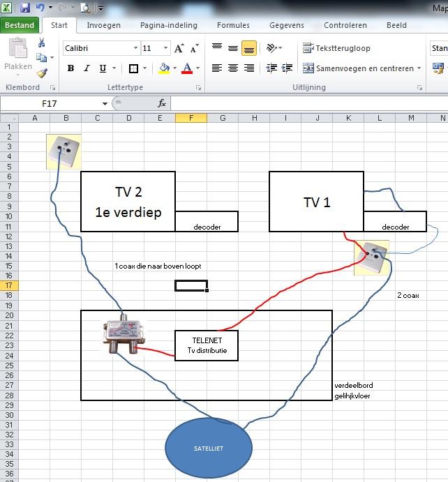Click the Plakken paste button
The width and height of the screenshot is (448, 482).
click(18, 56)
